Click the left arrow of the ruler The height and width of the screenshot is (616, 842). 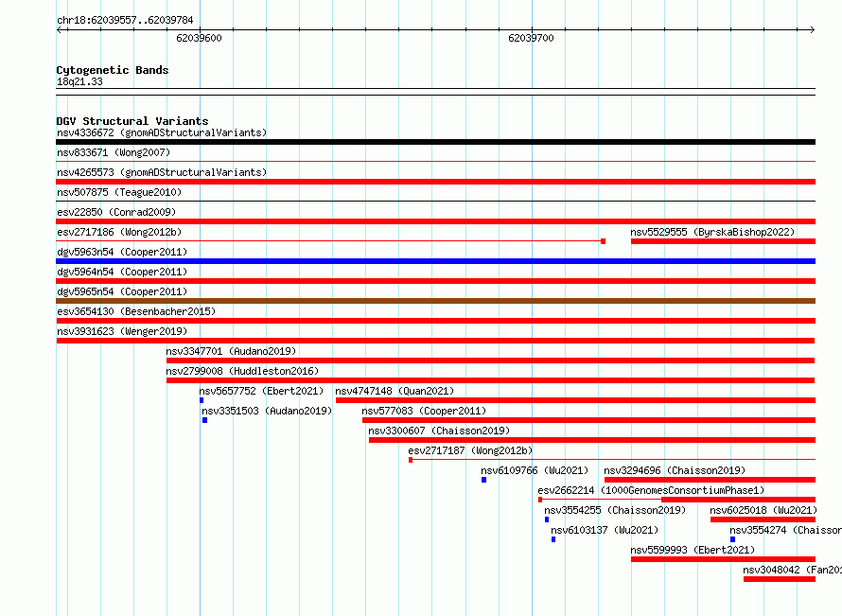pyautogui.click(x=60, y=30)
